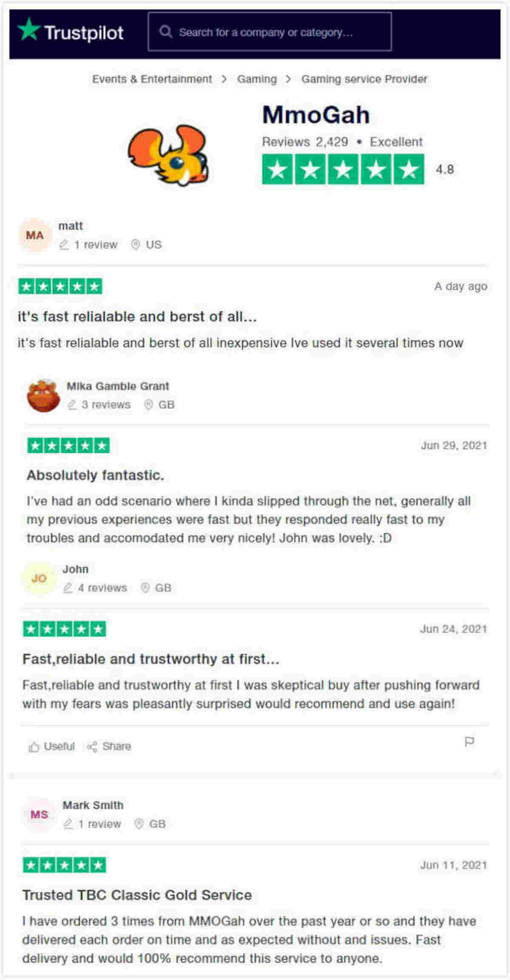510x980 pixels.
Task: Open the Events & Entertainment breadcrumb
Action: pyautogui.click(x=152, y=79)
